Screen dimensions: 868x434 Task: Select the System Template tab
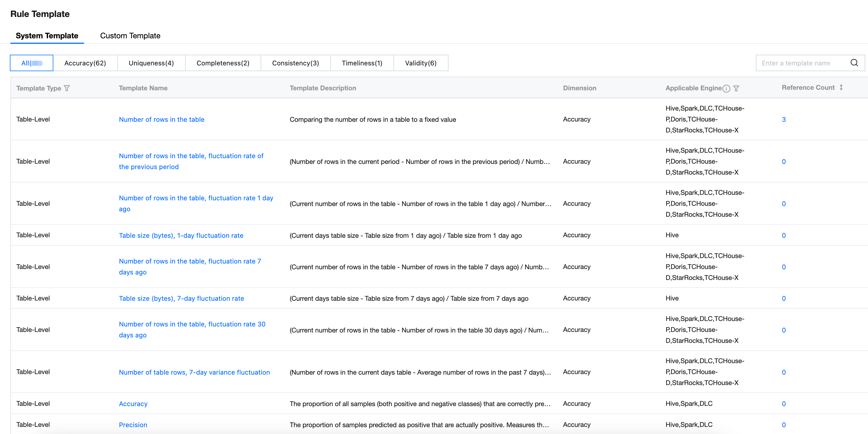click(47, 36)
